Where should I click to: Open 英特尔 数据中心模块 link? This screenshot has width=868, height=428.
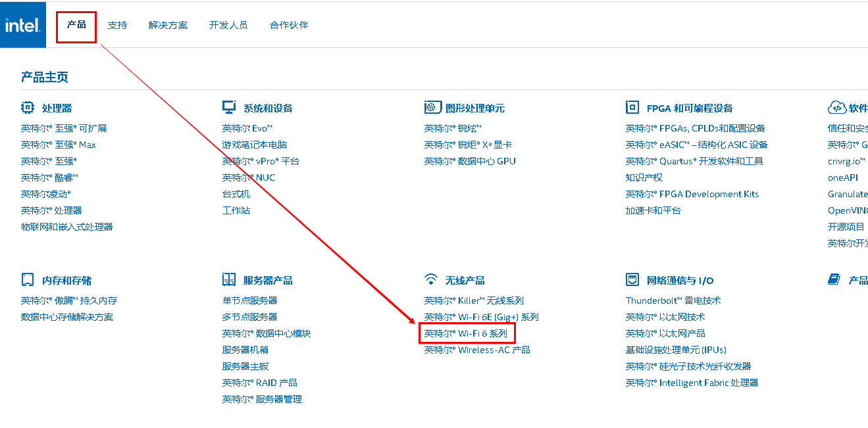pyautogui.click(x=267, y=333)
